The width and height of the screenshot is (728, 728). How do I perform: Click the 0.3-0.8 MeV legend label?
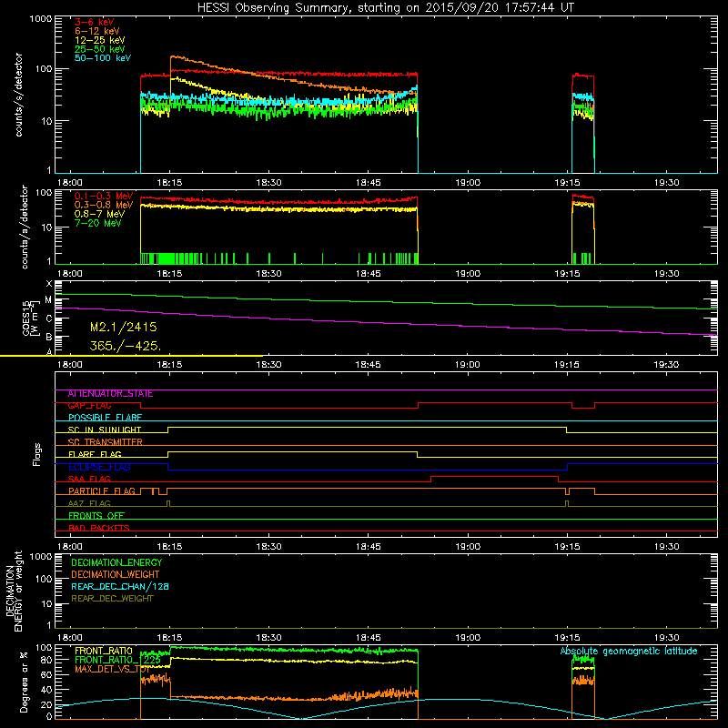pos(104,205)
